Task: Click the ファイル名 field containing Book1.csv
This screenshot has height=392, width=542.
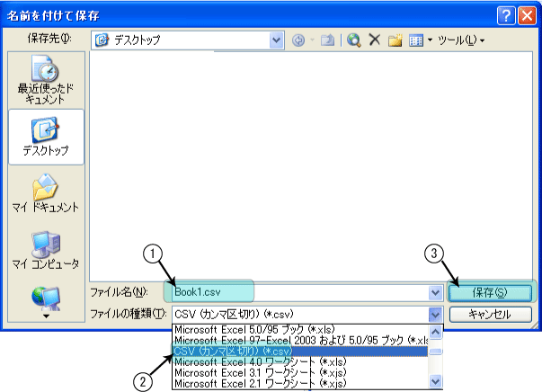Action: click(x=300, y=293)
